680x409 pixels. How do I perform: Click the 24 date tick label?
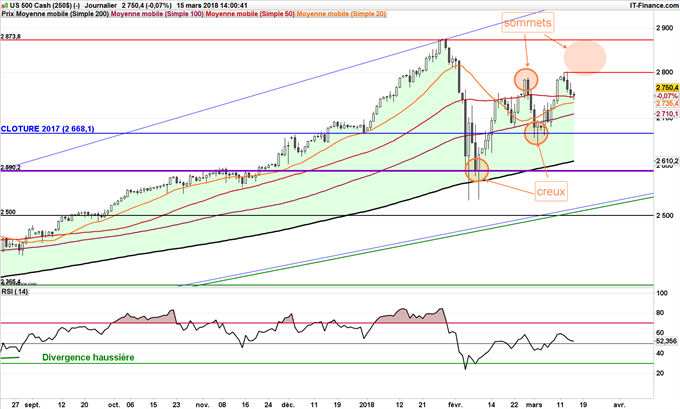268,405
